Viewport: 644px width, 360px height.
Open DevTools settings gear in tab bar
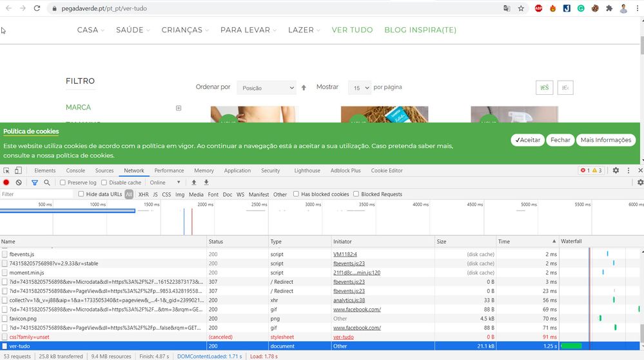tap(616, 170)
